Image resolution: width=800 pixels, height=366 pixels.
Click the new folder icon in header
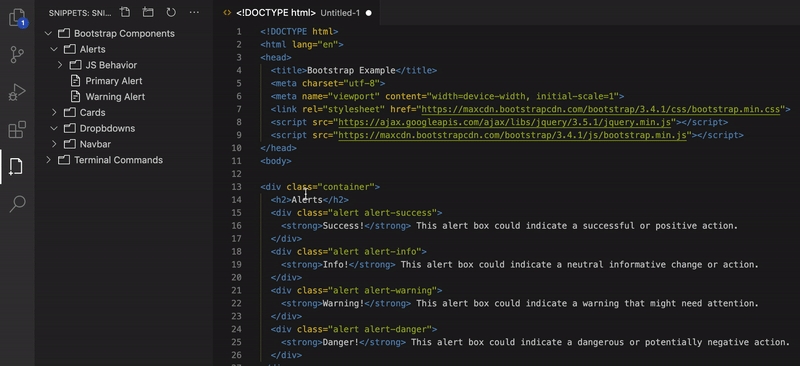pyautogui.click(x=148, y=12)
